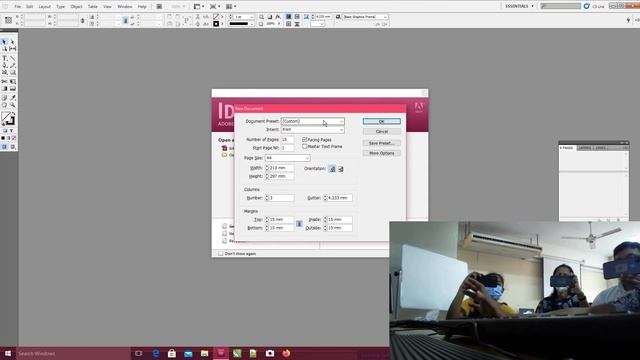The image size is (640, 360).
Task: Select the Scissors tool
Action: pos(4,82)
